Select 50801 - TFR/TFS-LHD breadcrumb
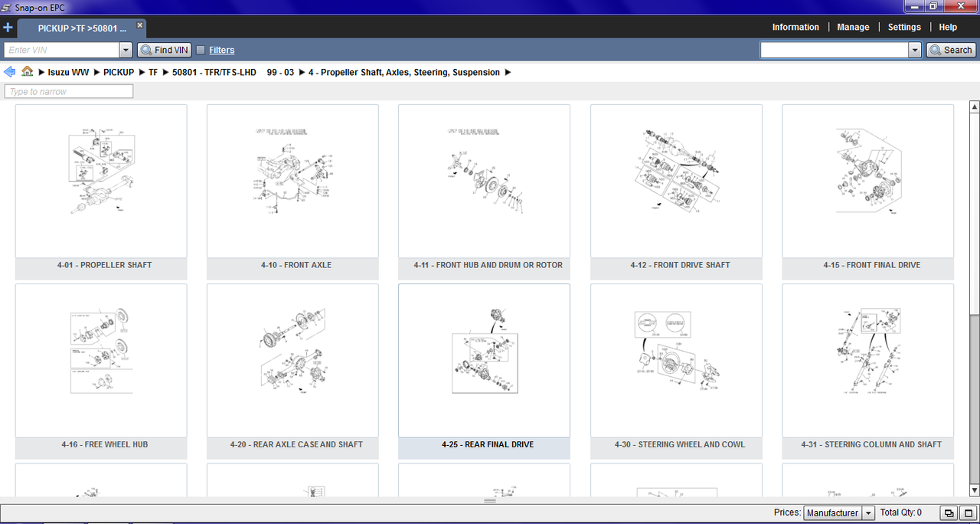The height and width of the screenshot is (524, 980). pos(214,73)
